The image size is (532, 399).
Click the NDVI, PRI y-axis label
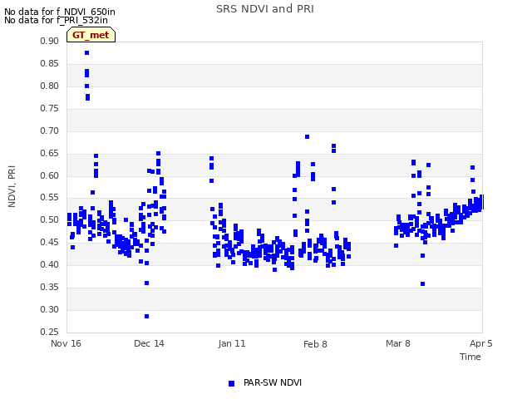(x=12, y=186)
